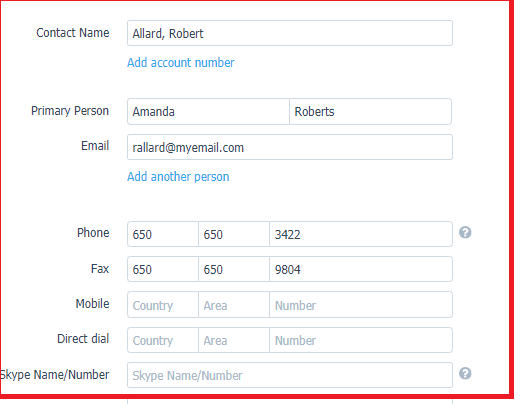
Task: Select the Contact Name field
Action: pos(290,33)
